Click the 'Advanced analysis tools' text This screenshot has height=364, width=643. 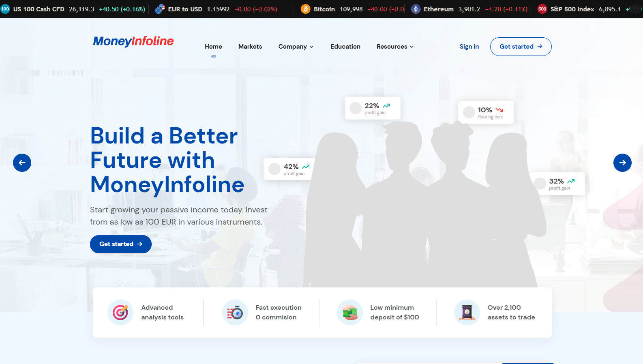tap(162, 313)
